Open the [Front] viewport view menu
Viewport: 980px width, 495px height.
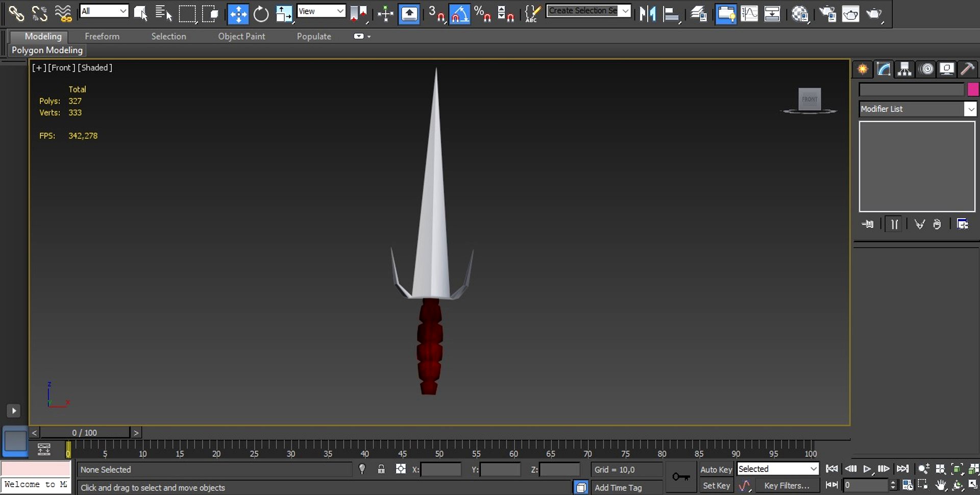pyautogui.click(x=62, y=67)
